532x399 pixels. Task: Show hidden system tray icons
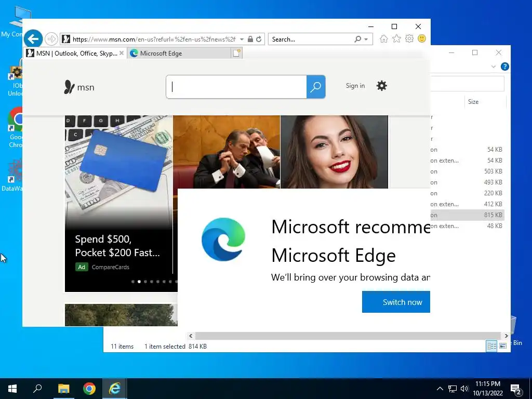tap(440, 389)
